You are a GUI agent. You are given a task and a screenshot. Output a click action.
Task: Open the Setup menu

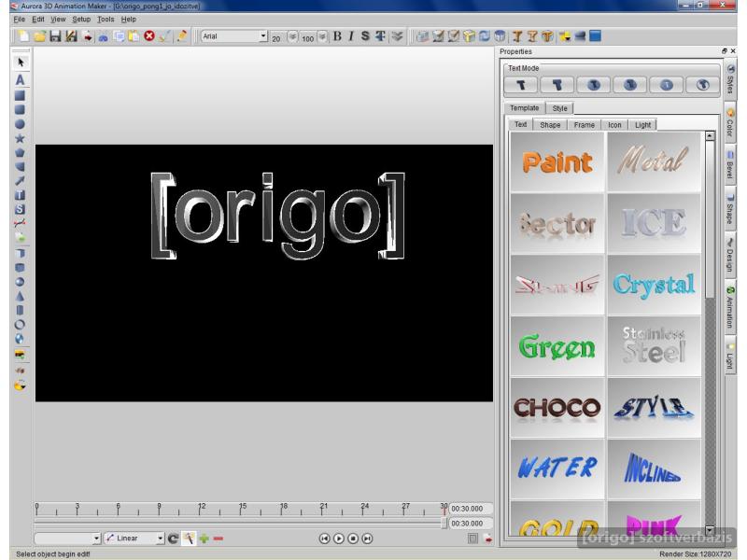81,20
